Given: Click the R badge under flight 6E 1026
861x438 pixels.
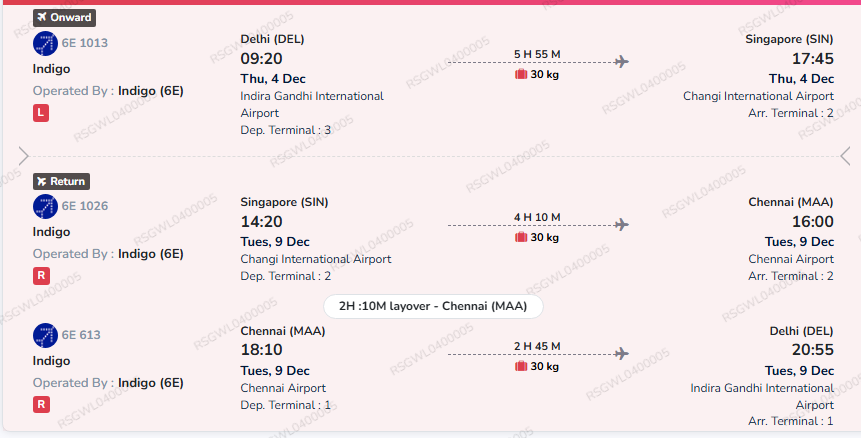Looking at the screenshot, I should tap(41, 277).
